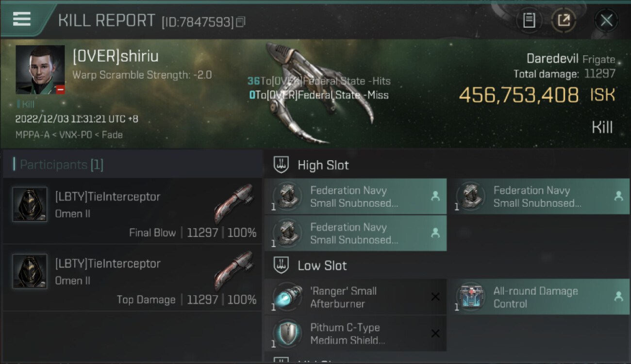Select the third Federation Navy Snubnosed module
This screenshot has height=364, width=631.
[x=355, y=233]
